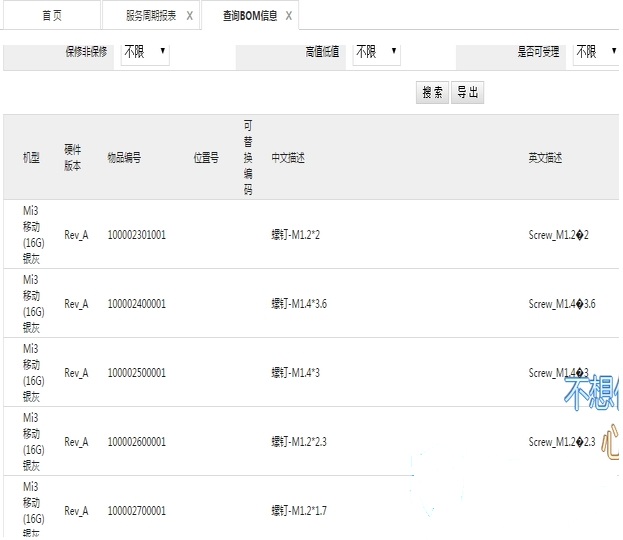Click Rev_A in the 100002600001 row

(x=76, y=442)
